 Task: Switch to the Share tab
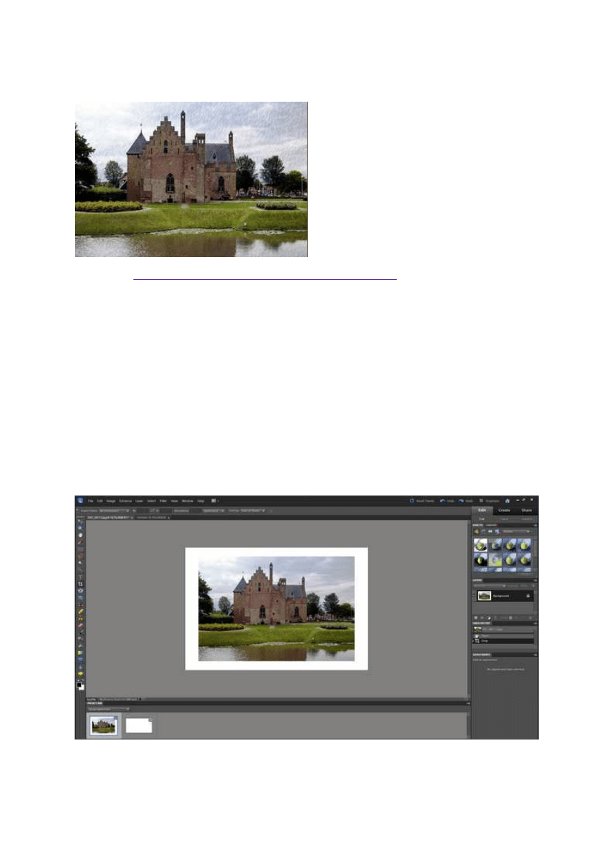(x=526, y=510)
